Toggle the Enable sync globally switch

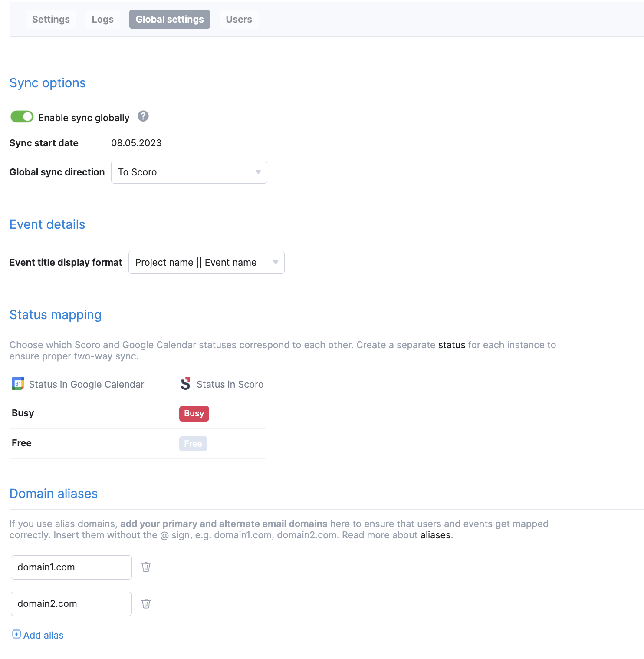[22, 117]
